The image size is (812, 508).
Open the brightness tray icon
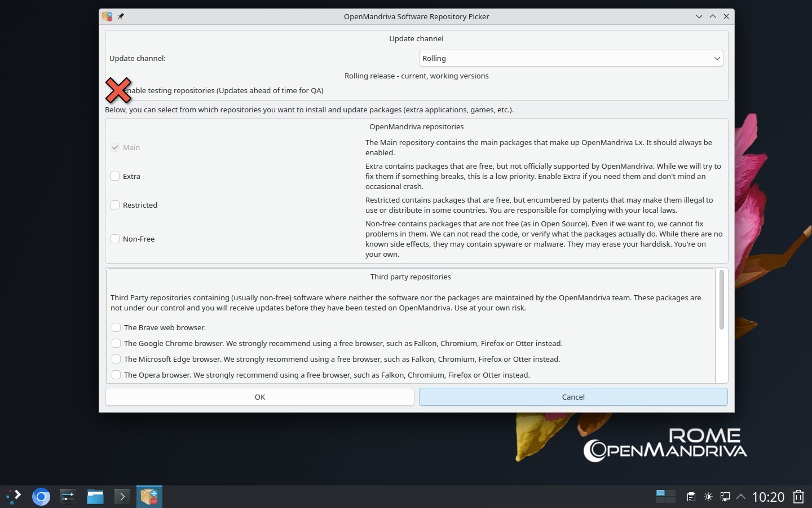(x=708, y=497)
